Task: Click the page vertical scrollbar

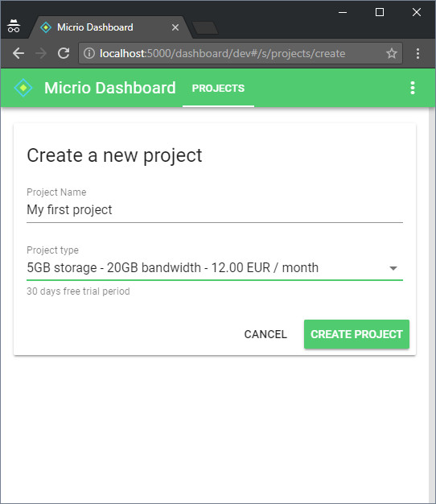Action: [432, 304]
